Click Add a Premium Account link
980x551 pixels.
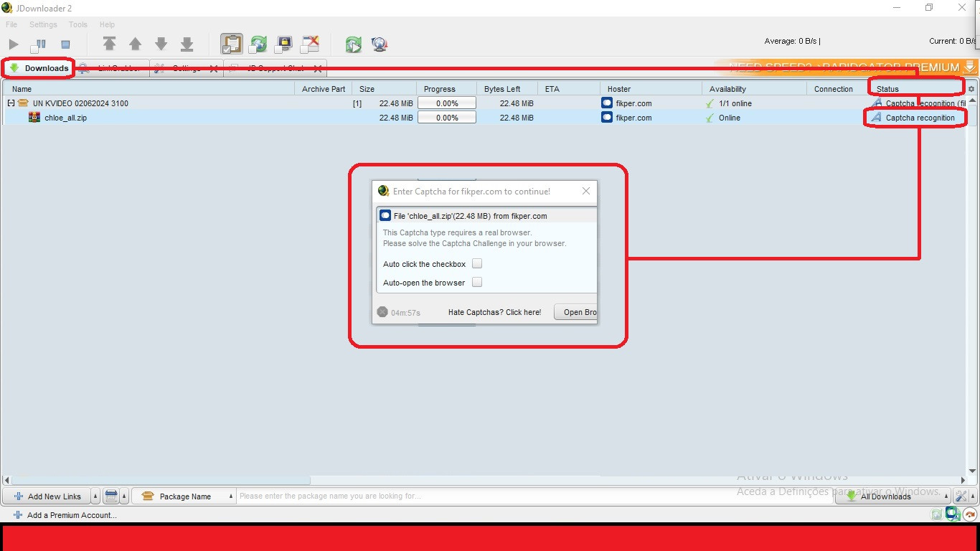65,515
